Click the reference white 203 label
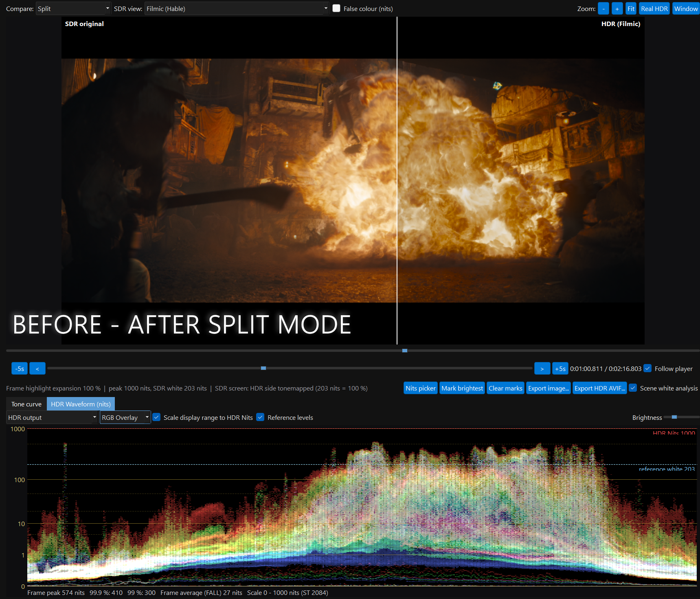700x599 pixels. coord(667,469)
